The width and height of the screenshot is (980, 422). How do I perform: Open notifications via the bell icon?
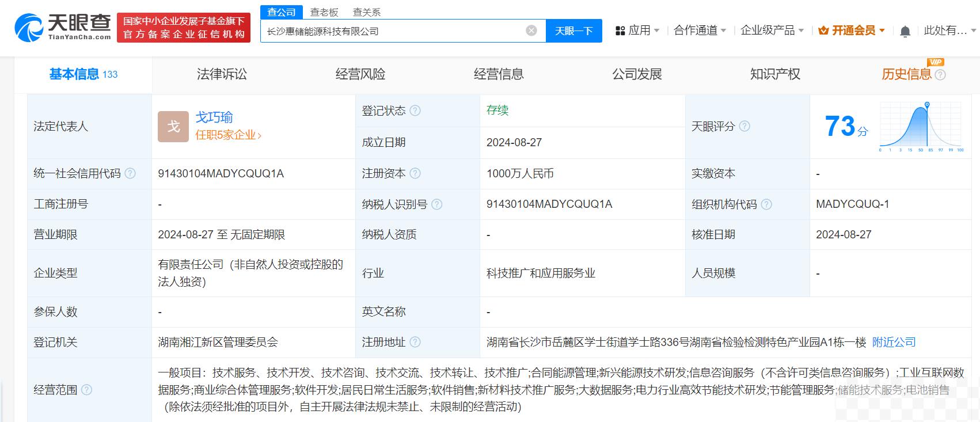click(x=905, y=31)
